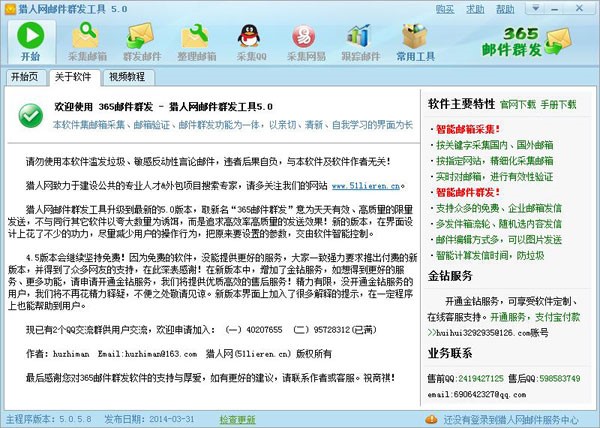Open the 采集QQ penguin tool

point(251,41)
